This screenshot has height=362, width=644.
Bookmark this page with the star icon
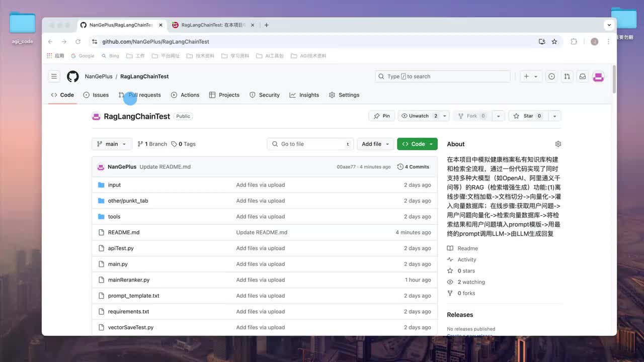coord(554,42)
